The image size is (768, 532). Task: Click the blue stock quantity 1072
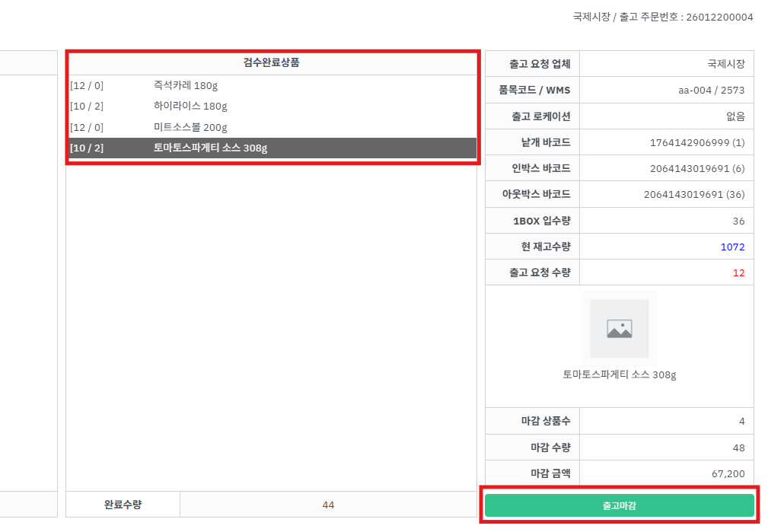coord(732,247)
